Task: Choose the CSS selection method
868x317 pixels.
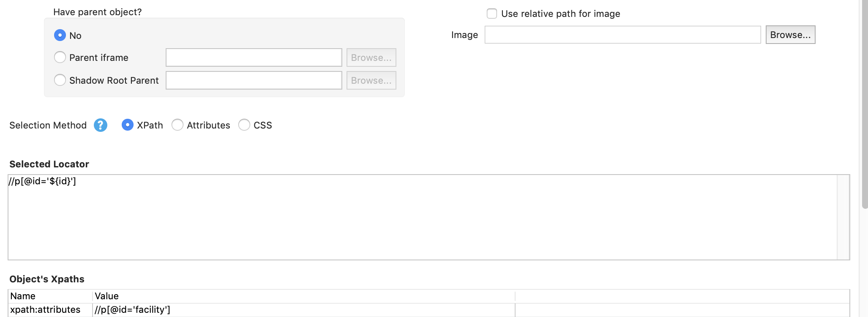Action: (x=244, y=125)
